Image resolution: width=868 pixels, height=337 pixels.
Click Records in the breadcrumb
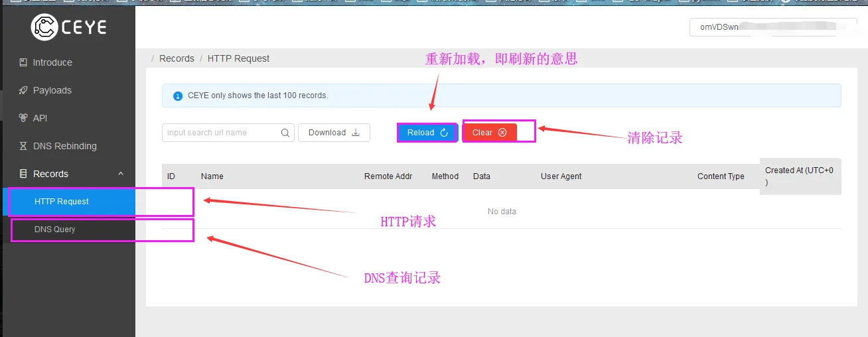point(177,58)
